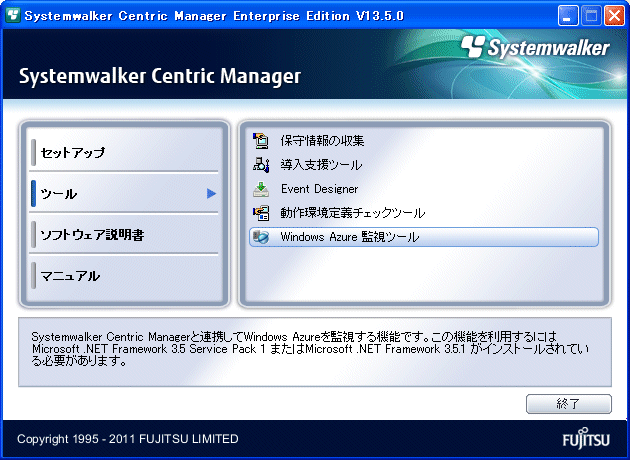
Task: Minimize the Systemwalker window
Action: (x=568, y=16)
